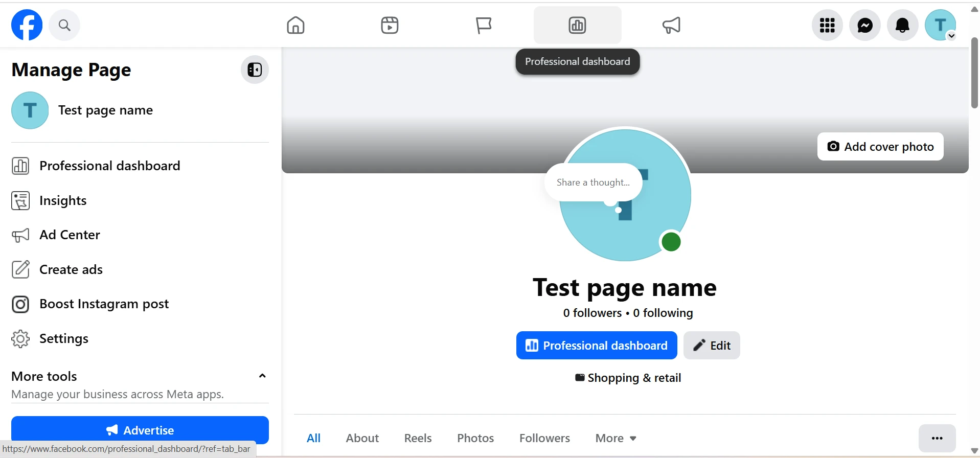Click Add cover photo button
980x458 pixels.
tap(880, 147)
